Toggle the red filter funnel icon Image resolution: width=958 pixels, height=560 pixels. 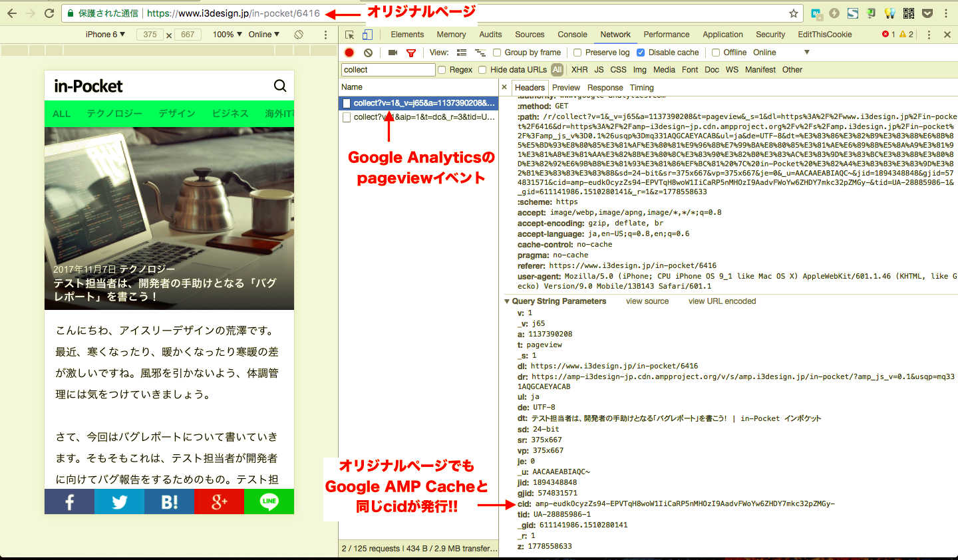[x=411, y=53]
